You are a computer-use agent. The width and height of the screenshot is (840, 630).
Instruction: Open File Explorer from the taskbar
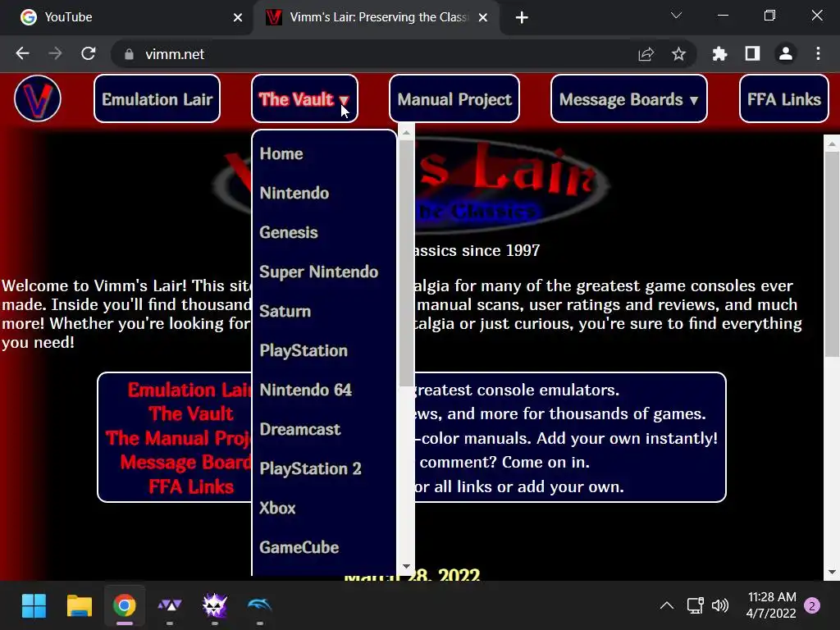pyautogui.click(x=80, y=606)
